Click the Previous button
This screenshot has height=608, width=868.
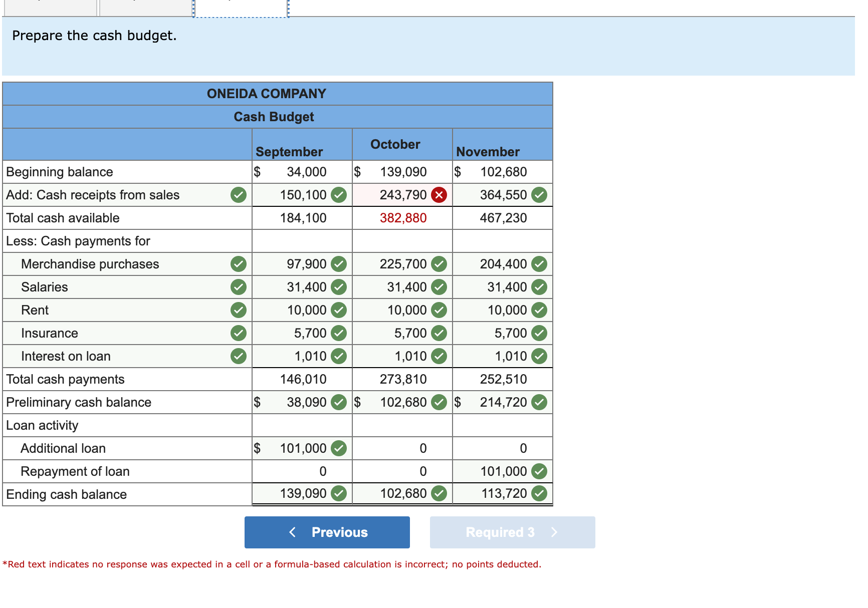coord(327,532)
